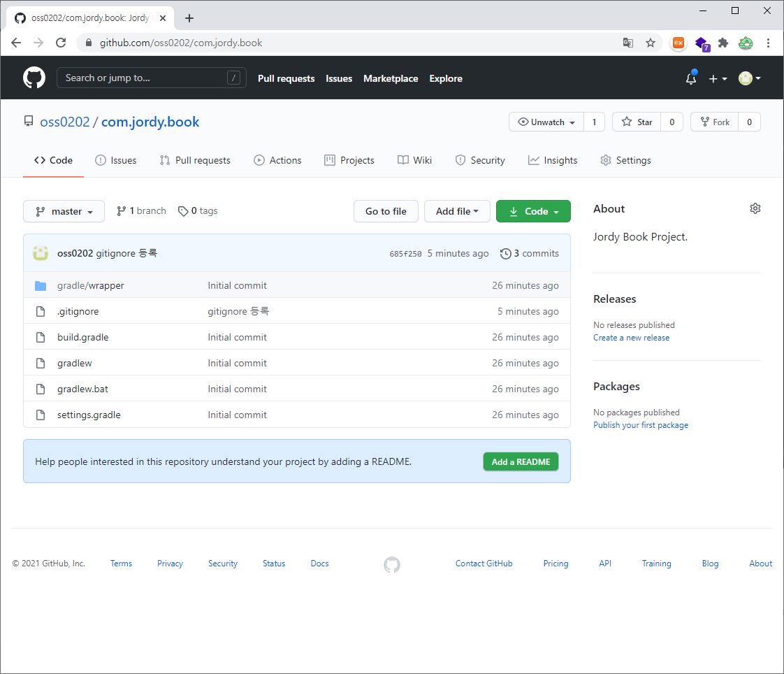The width and height of the screenshot is (784, 674).
Task: Click the site lock icon in address bar
Action: [89, 43]
